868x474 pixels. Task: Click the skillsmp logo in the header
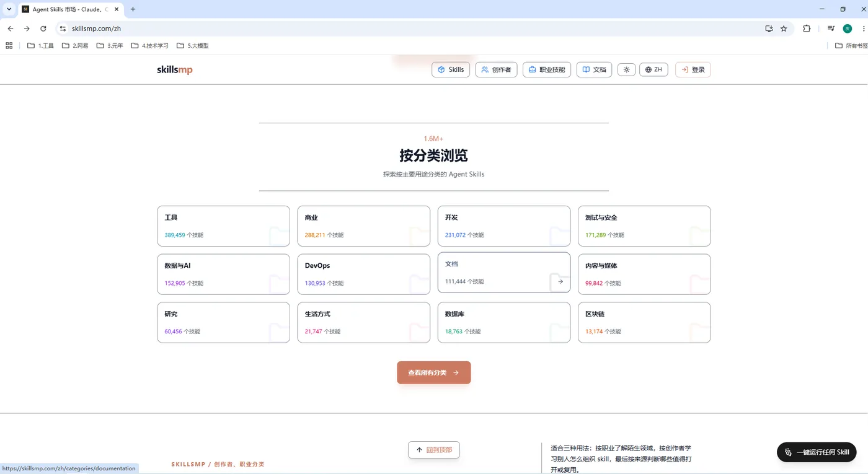coord(175,70)
